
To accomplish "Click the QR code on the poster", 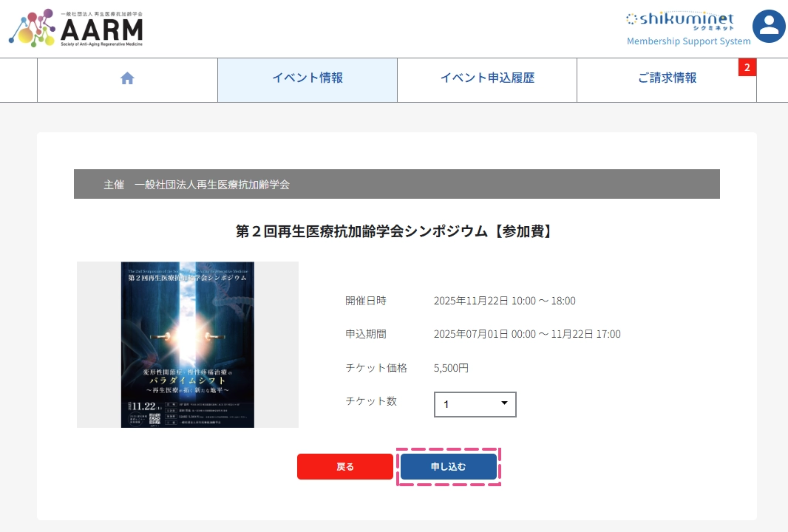I will [154, 419].
